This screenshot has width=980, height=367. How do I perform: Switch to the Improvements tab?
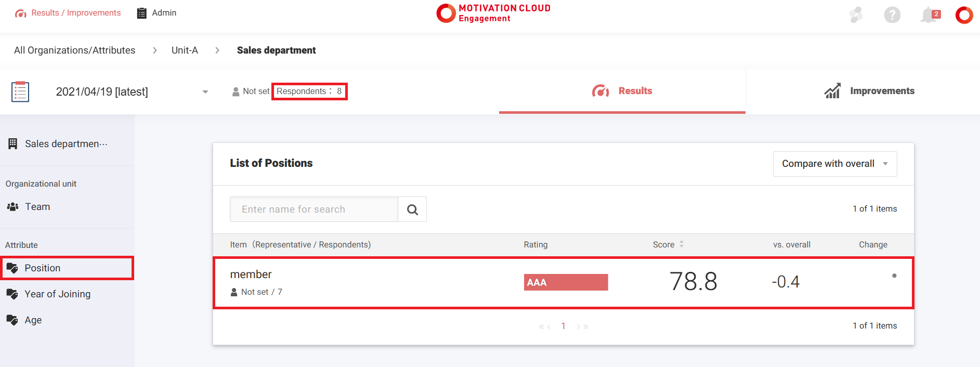(x=869, y=91)
